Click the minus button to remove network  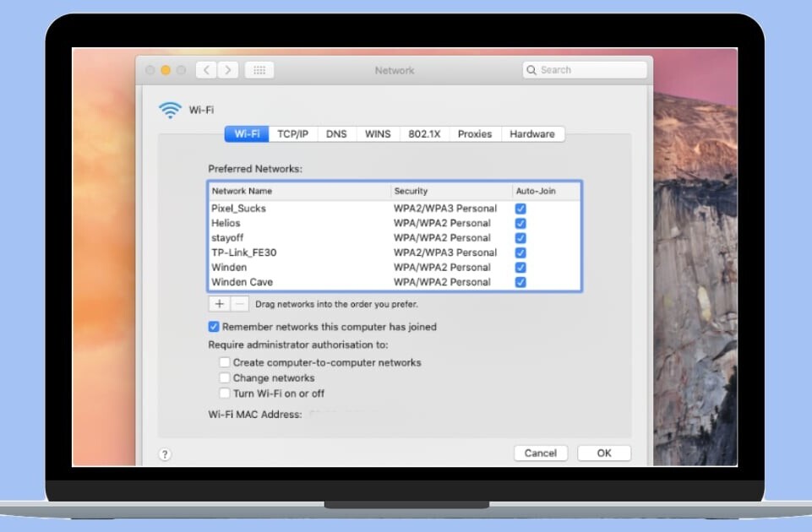coord(239,303)
